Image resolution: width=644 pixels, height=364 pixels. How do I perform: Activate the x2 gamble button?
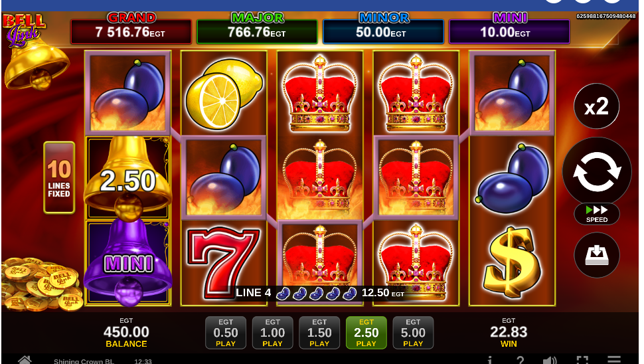click(x=596, y=106)
